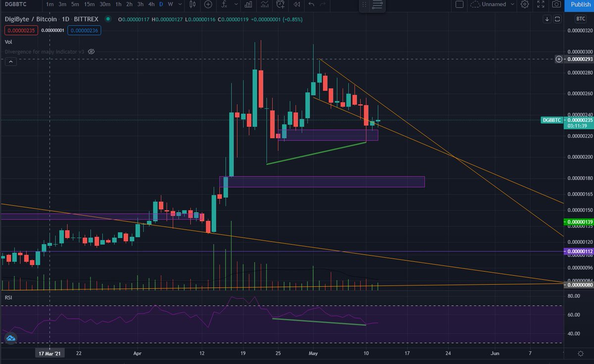This screenshot has height=364, width=594.
Task: Maximize the chart pane
Action: (x=557, y=20)
